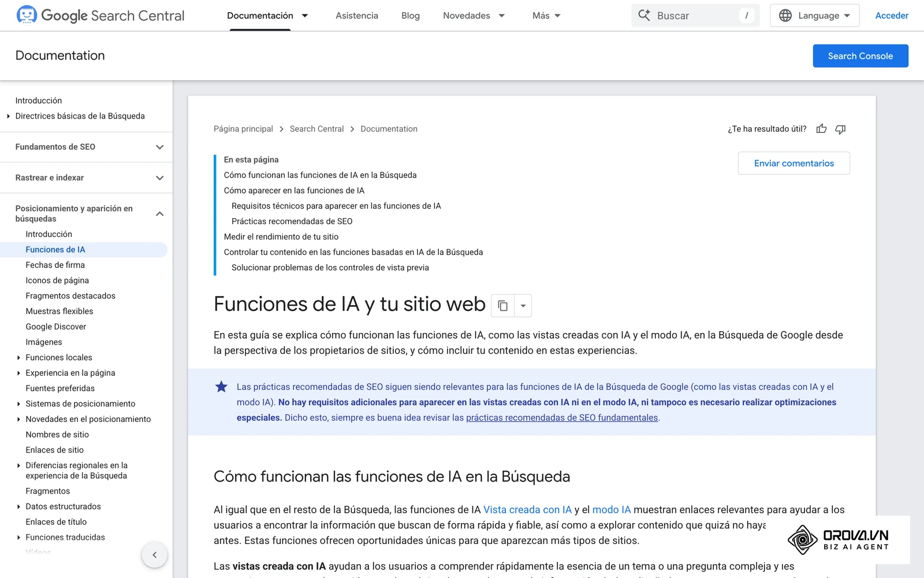Open Enlaces de título sidebar page
This screenshot has width=924, height=578.
tap(56, 522)
